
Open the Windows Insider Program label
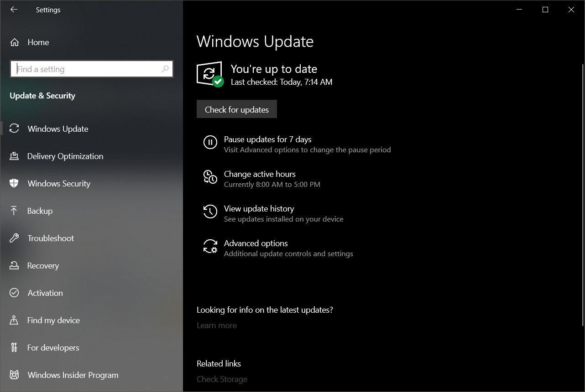click(73, 375)
